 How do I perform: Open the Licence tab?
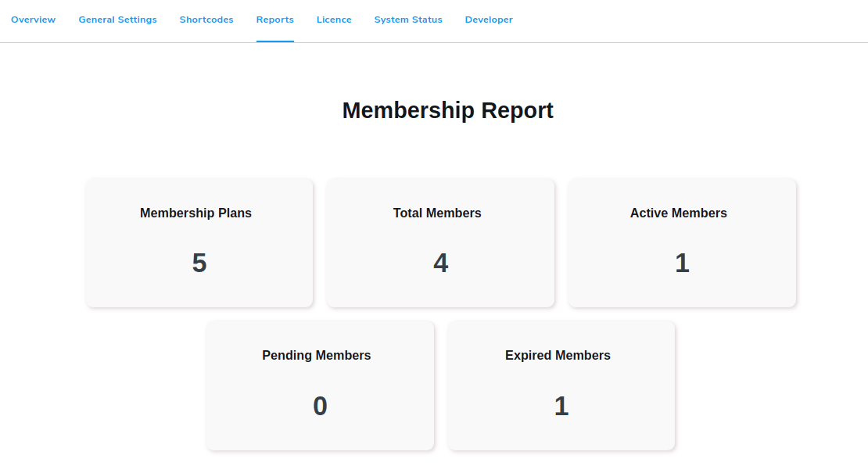point(334,19)
